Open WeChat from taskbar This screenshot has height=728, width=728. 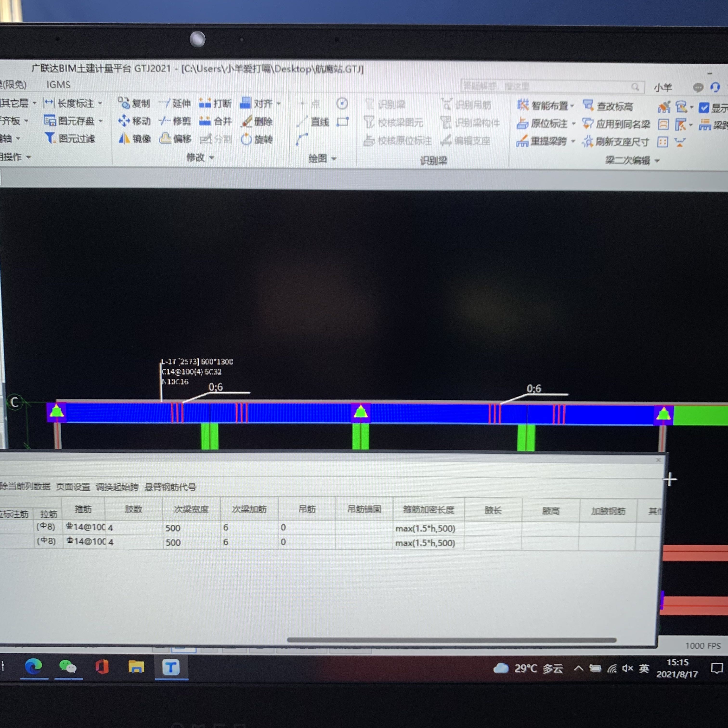coord(68,667)
